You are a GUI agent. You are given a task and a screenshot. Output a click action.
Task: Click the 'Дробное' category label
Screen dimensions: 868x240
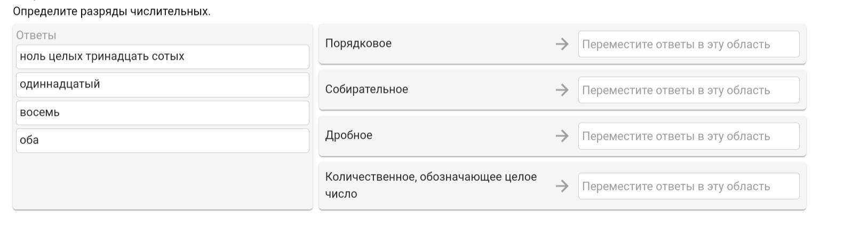[349, 135]
